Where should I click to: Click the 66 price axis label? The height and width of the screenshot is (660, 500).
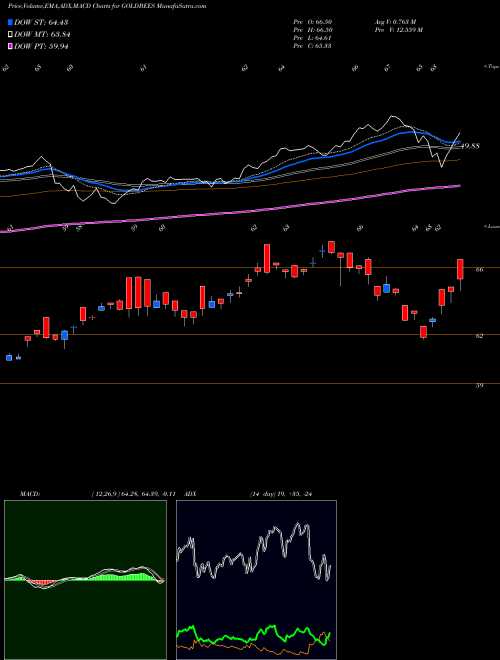pos(479,270)
